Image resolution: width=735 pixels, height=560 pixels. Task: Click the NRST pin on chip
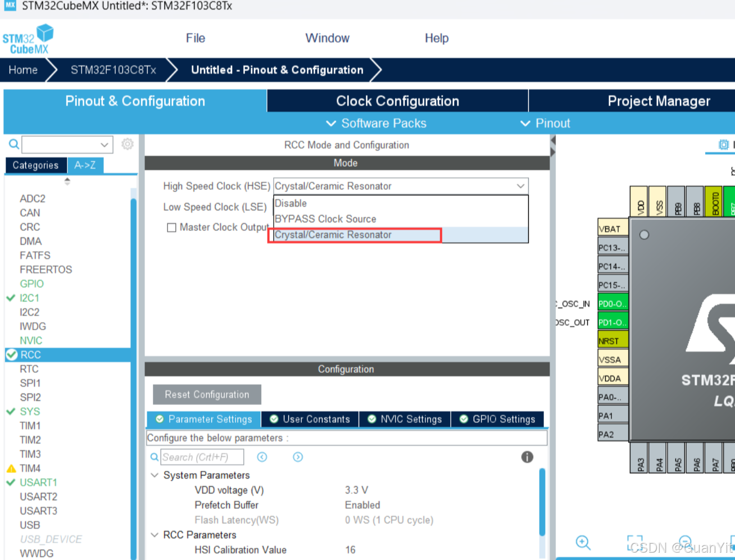pyautogui.click(x=612, y=341)
